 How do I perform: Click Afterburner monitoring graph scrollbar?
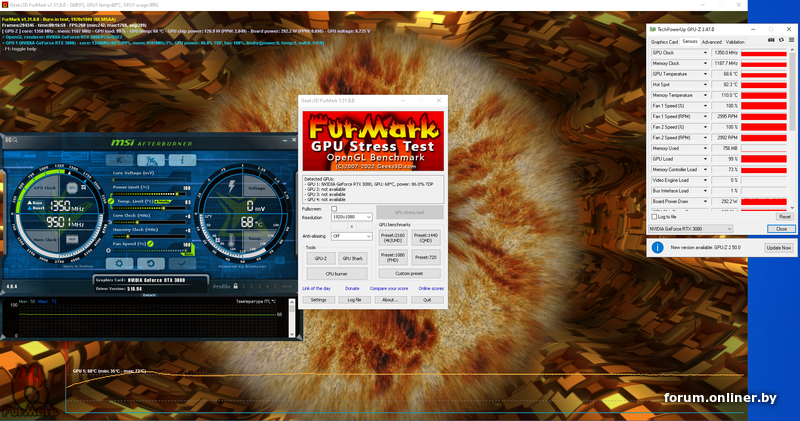coord(292,317)
